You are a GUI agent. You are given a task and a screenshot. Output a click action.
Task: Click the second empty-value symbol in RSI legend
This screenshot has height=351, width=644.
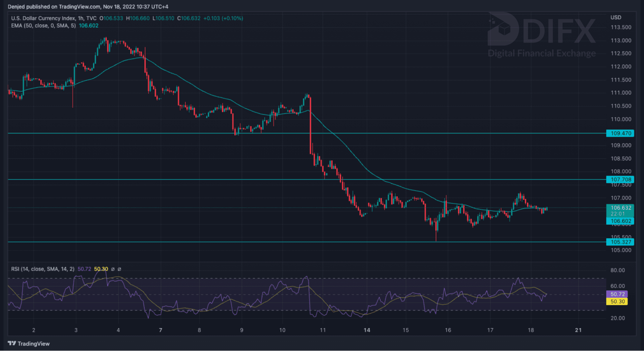[119, 269]
